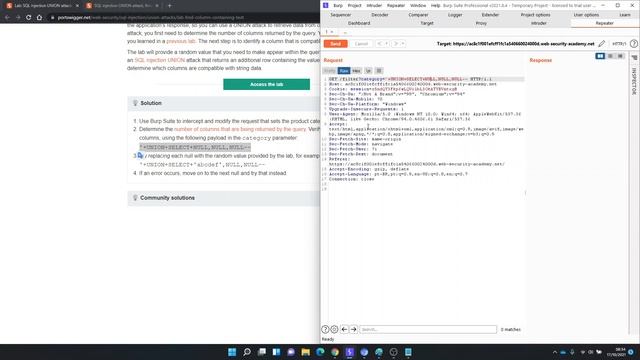640x360 pixels.
Task: Jump to next search match arrow
Action: (353, 329)
